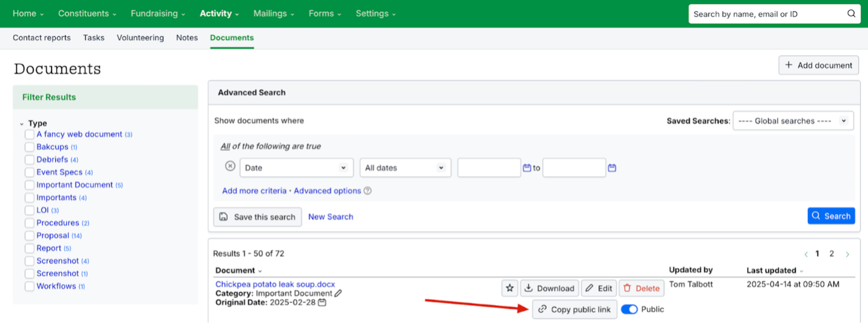This screenshot has height=324, width=868.
Task: Click calendar icon next to Original Date
Action: point(322,302)
